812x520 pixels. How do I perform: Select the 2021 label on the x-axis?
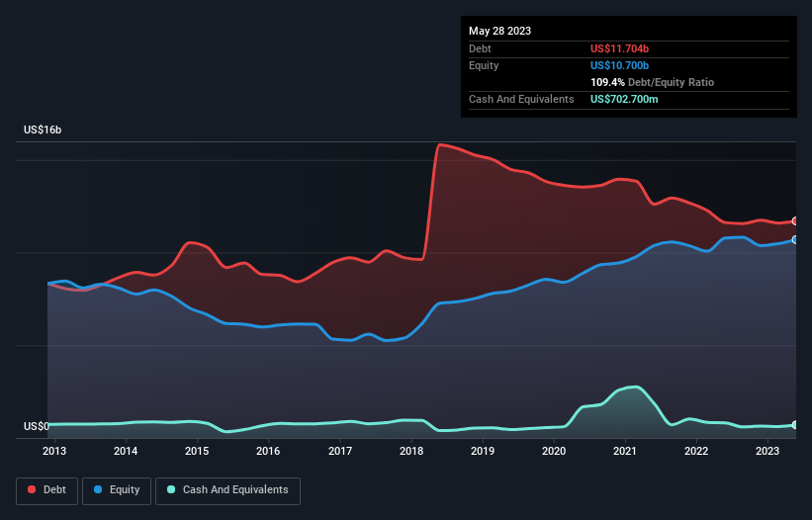(x=625, y=451)
